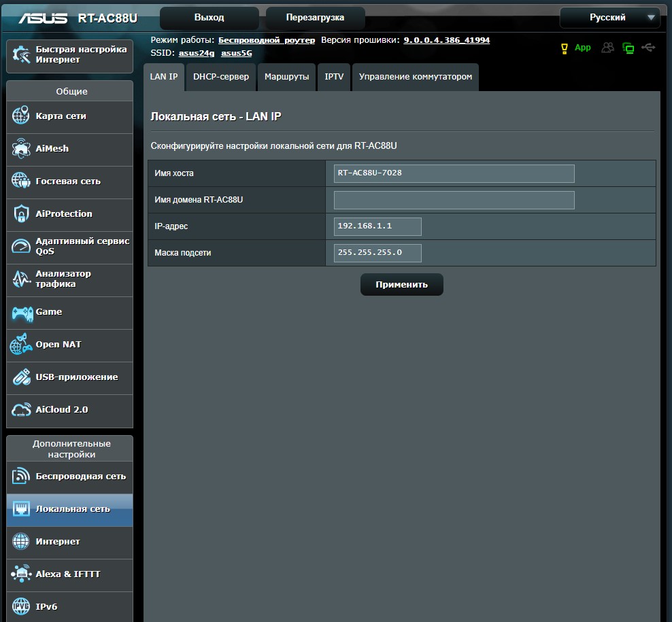Click the USB status icon in header
672x622 pixels.
tap(648, 48)
